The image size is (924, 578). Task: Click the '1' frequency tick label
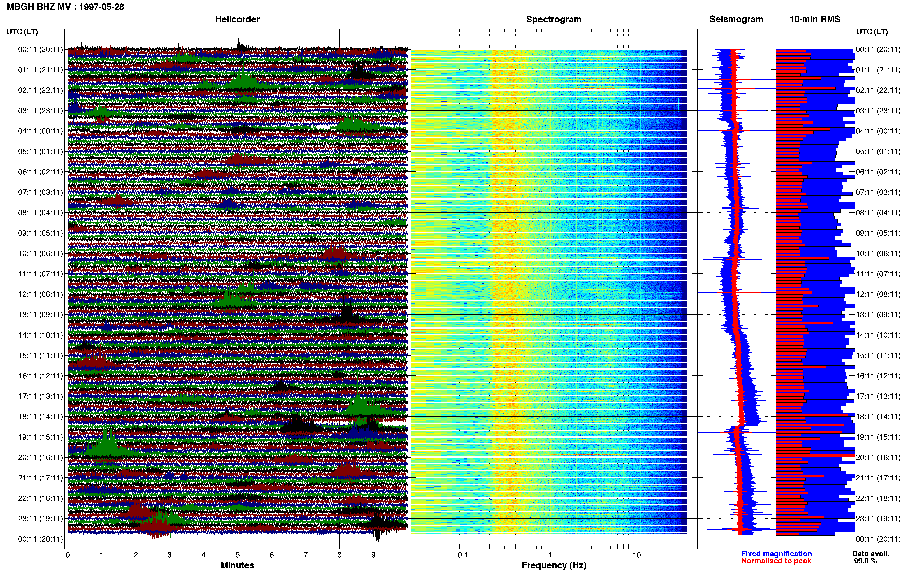[x=550, y=555]
